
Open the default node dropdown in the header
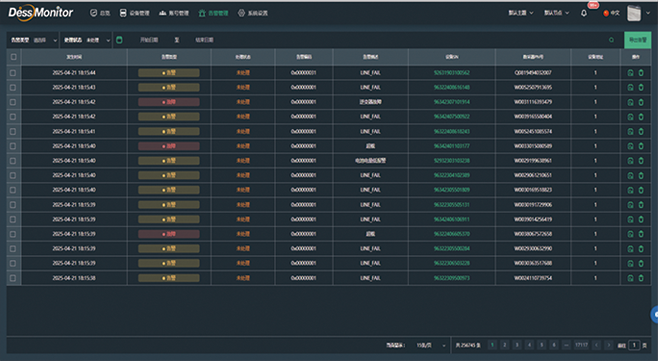[556, 13]
